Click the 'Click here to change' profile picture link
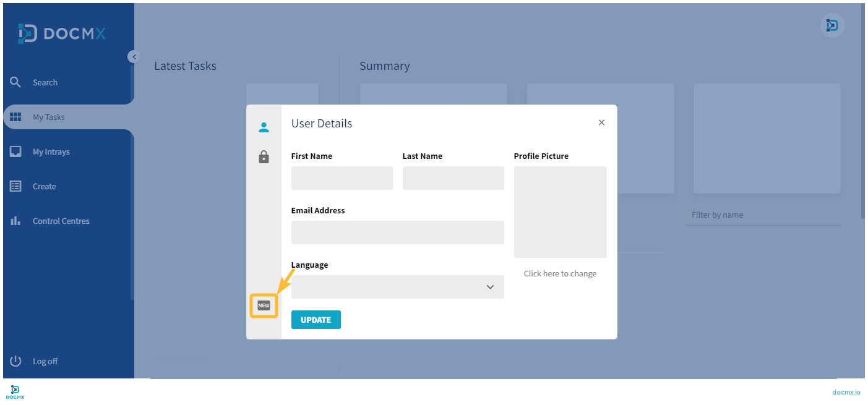Screen dimensions: 868x405 point(560,273)
